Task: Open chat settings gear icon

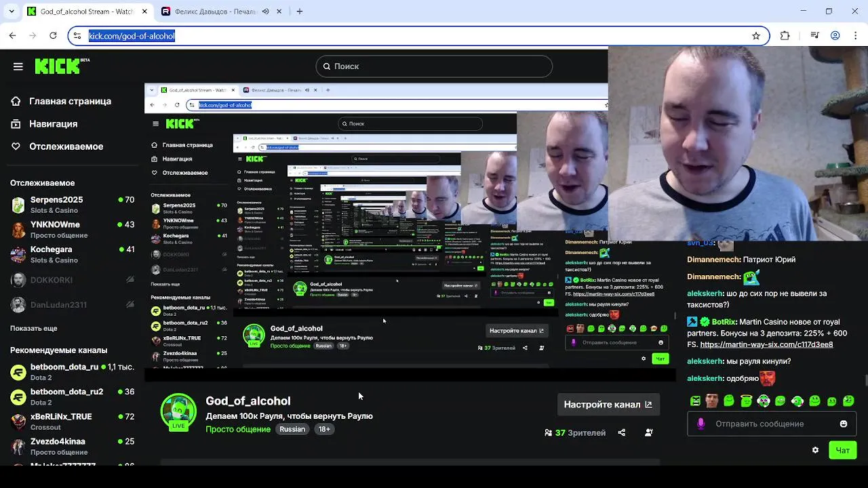Action: click(815, 450)
